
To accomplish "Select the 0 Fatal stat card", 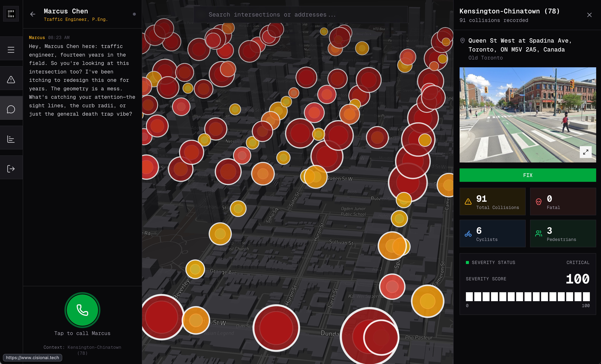I will coord(563,202).
